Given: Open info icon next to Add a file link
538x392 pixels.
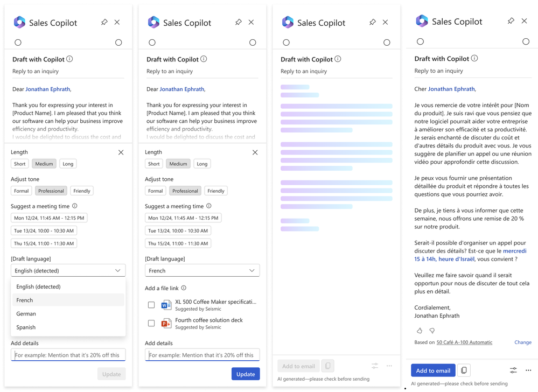Looking at the screenshot, I should [x=184, y=288].
